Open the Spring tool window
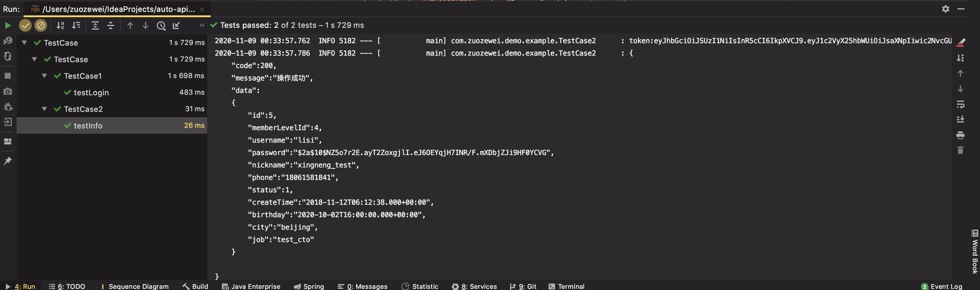The image size is (980, 290). point(309,286)
